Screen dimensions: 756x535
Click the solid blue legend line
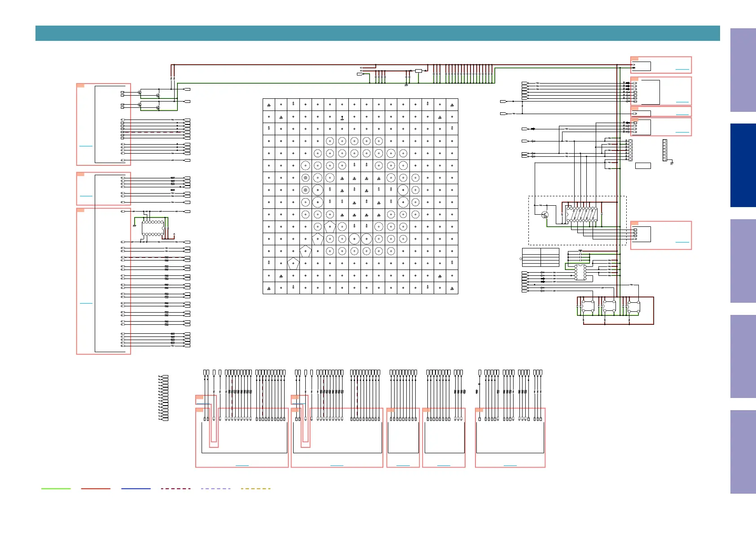[136, 488]
